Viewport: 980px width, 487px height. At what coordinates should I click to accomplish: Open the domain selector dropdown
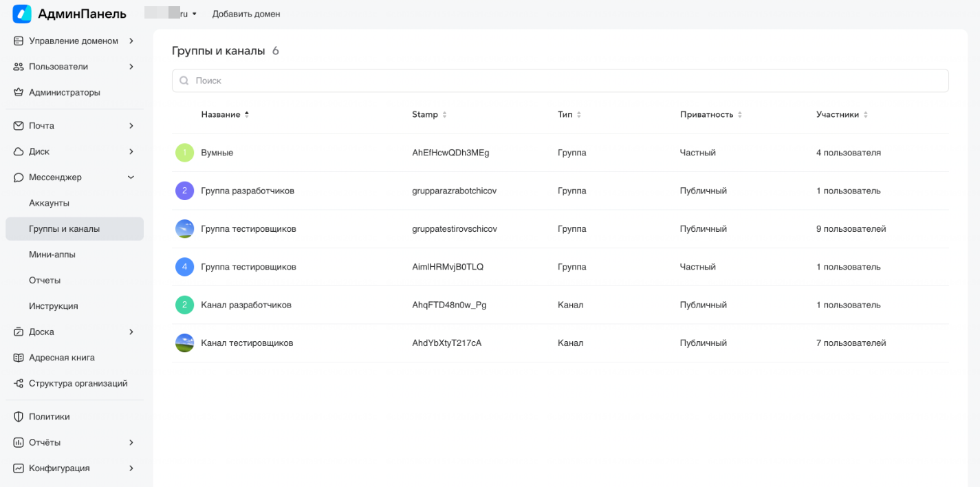(172, 14)
